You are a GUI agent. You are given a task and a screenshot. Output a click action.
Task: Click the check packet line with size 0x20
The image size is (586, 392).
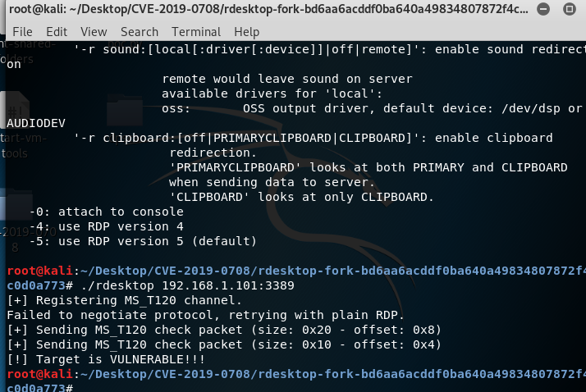[x=224, y=330]
